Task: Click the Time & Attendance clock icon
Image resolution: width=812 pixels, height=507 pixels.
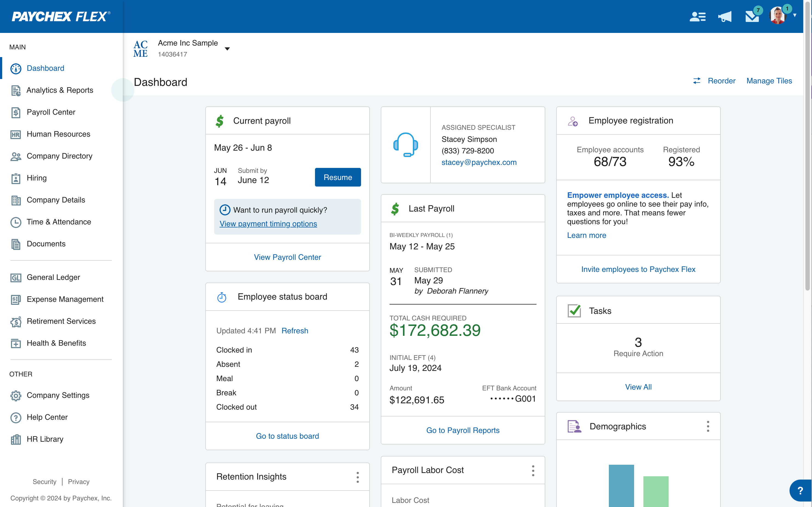Action: [16, 222]
